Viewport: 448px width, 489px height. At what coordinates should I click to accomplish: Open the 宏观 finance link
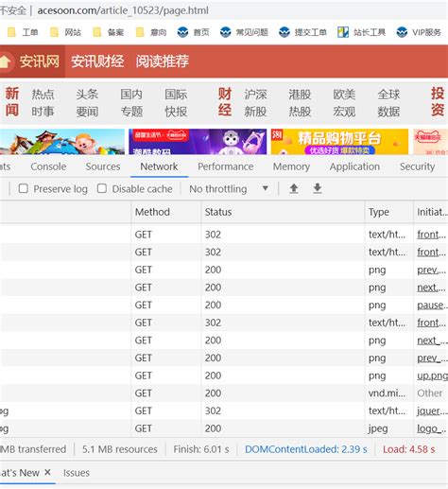[344, 112]
